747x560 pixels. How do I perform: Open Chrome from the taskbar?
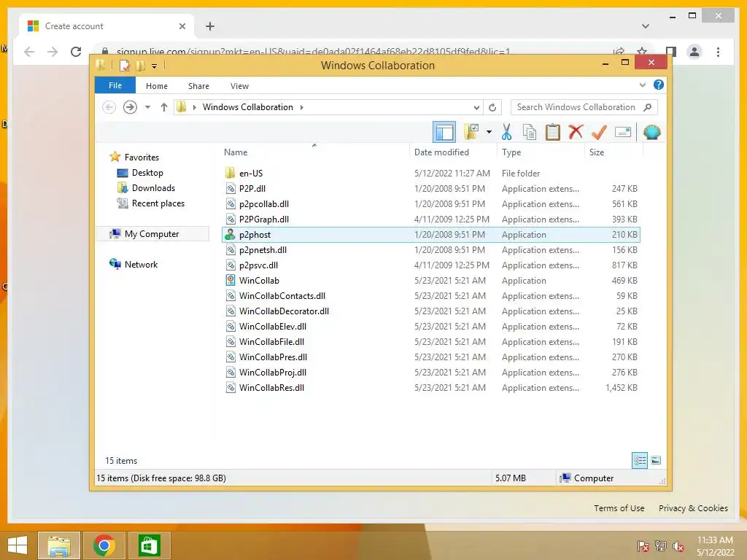[x=104, y=545]
